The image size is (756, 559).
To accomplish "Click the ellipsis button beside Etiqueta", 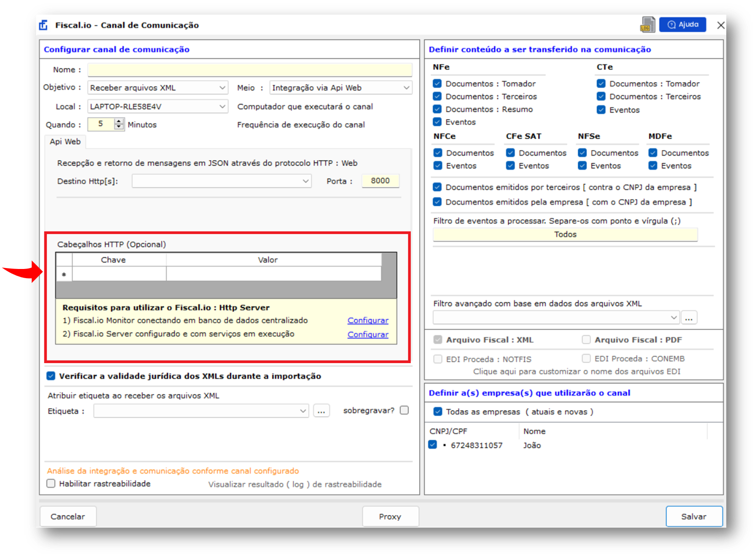I will pyautogui.click(x=321, y=411).
